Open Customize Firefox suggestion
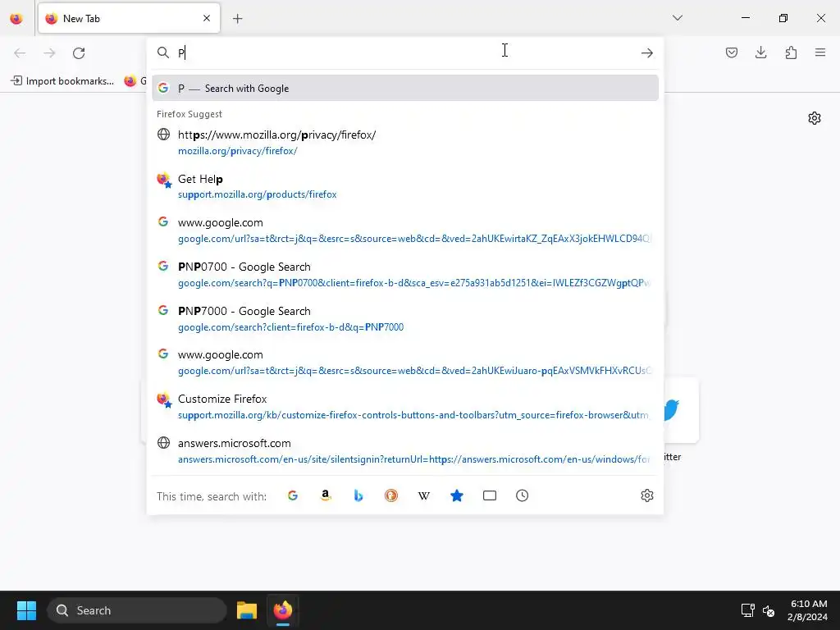 click(405, 407)
